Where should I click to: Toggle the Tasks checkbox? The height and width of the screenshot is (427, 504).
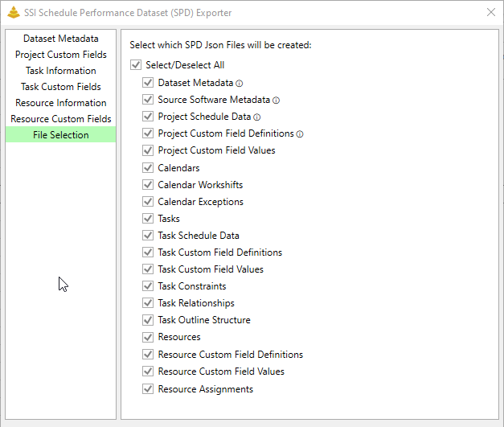[148, 218]
